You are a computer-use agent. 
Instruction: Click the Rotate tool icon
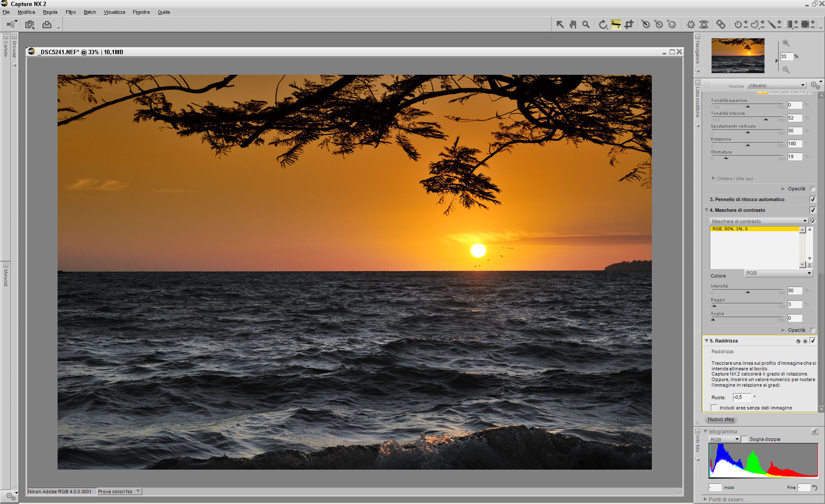pos(603,24)
